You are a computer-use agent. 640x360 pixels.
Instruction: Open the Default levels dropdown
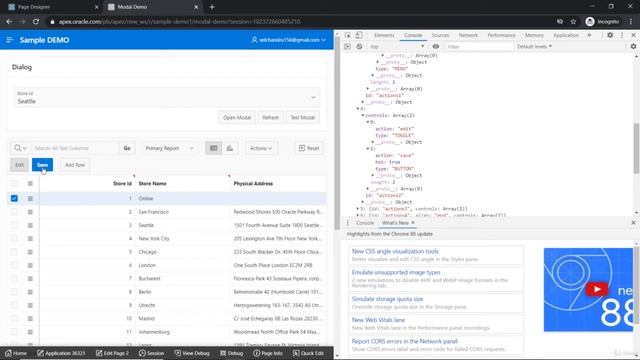pyautogui.click(x=534, y=47)
